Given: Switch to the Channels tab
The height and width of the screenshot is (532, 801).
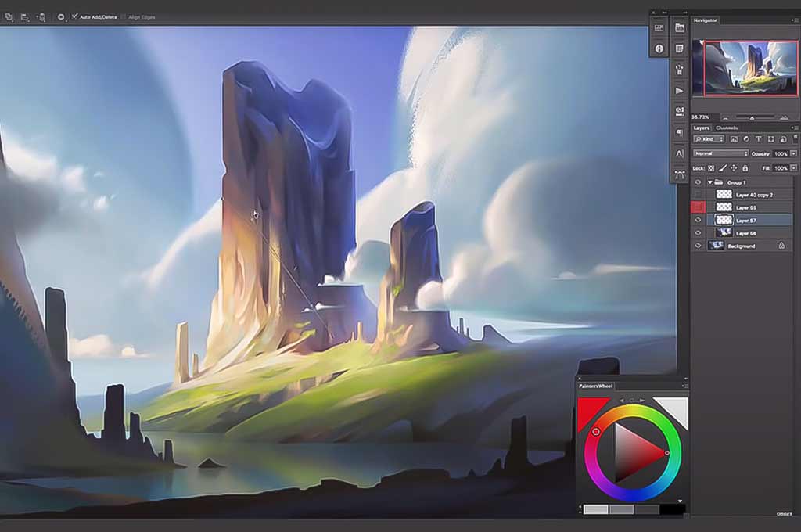Looking at the screenshot, I should [727, 128].
